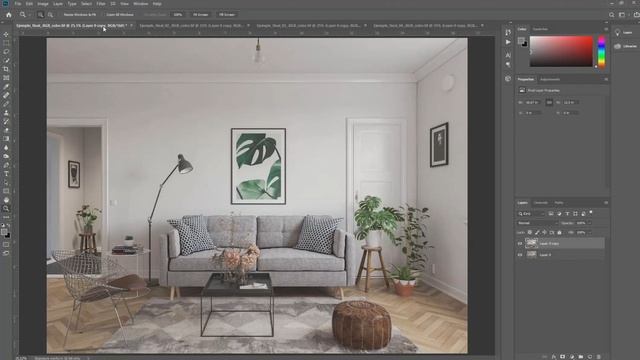Image resolution: width=640 pixels, height=360 pixels.
Task: Select the Pen tool
Action: (x=6, y=165)
